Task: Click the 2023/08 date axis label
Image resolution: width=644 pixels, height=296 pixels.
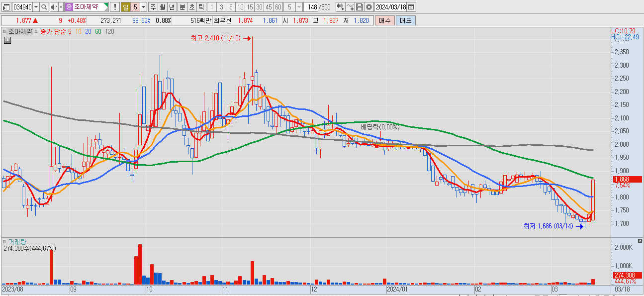Action: (x=12, y=289)
